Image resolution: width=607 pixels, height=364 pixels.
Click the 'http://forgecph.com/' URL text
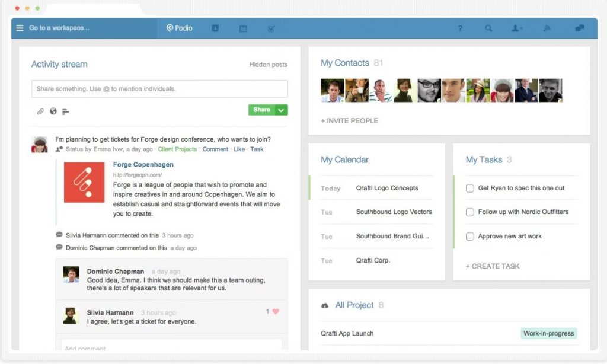pos(138,175)
